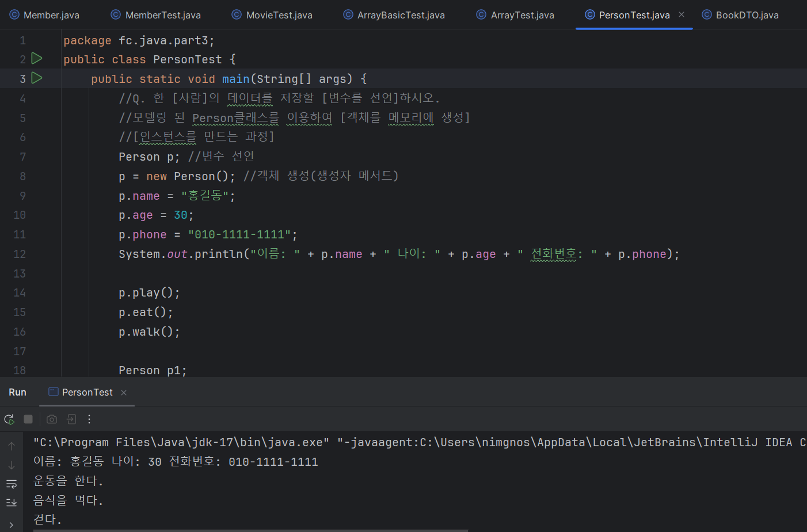807x532 pixels.
Task: Click the console output line "운동을 한다."
Action: (x=68, y=481)
